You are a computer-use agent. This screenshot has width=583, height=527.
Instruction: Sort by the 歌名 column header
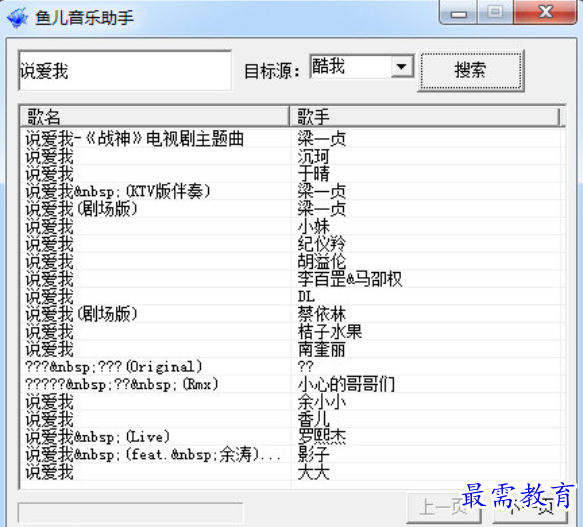(x=154, y=117)
